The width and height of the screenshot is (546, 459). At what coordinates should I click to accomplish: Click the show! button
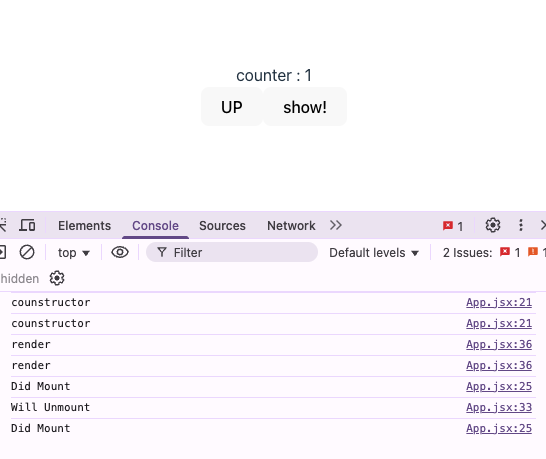click(305, 107)
